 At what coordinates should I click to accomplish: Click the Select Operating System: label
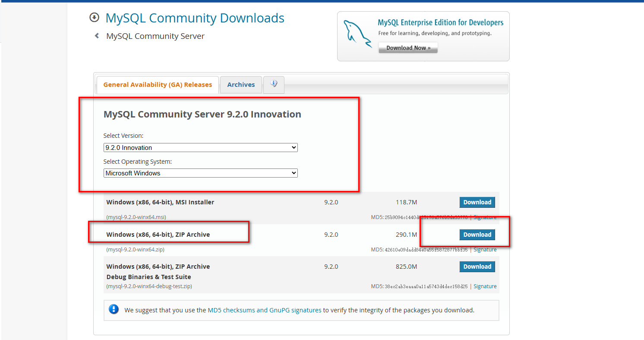pos(138,162)
